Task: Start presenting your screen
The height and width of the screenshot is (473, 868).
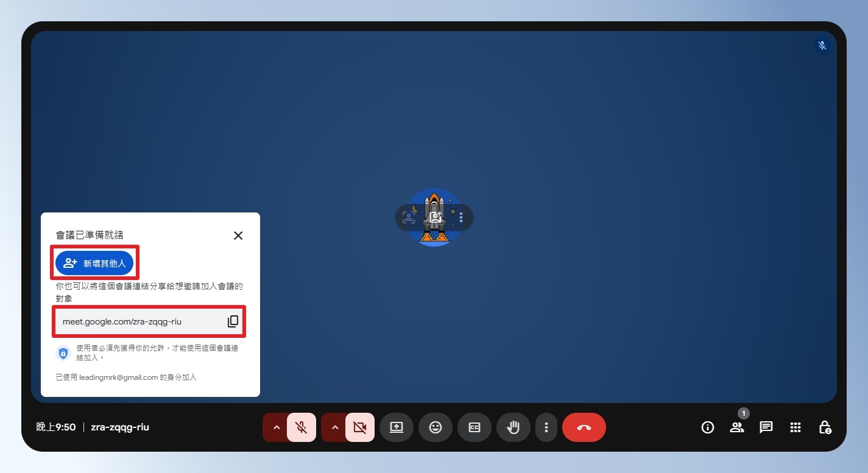Action: pos(397,427)
